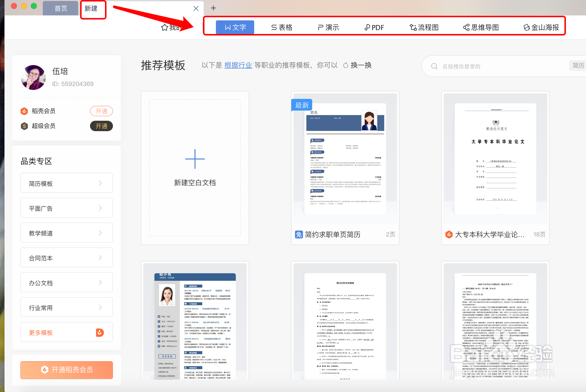Open the 2020年高考语文真题试卷 template thumbnail

pos(495,321)
